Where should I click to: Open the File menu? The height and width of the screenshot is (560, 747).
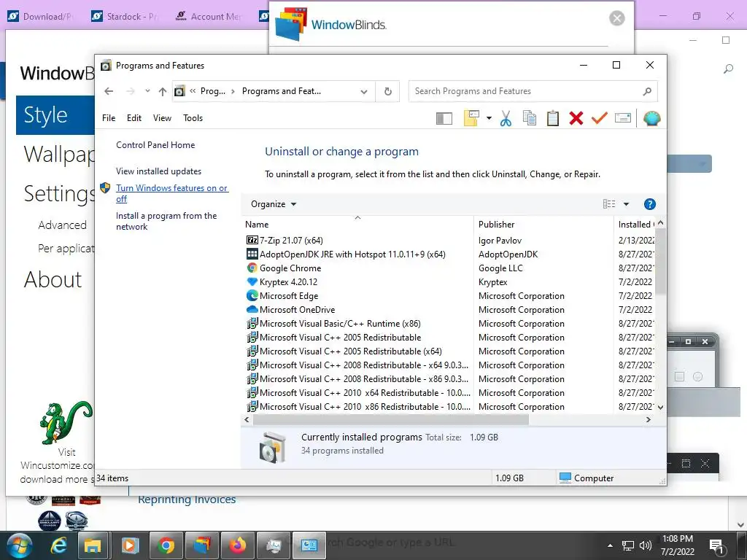tap(109, 118)
